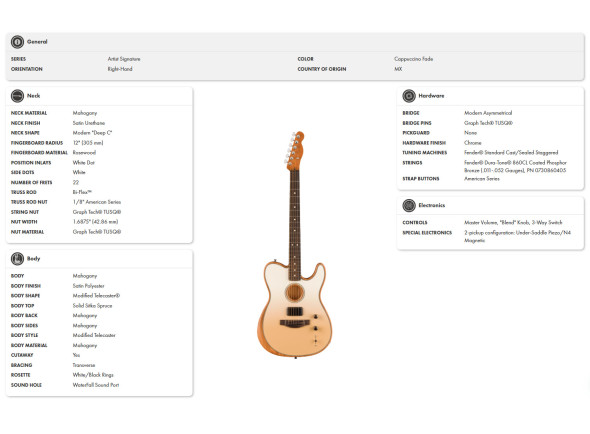This screenshot has width=590, height=434.
Task: Click the 'Rosewood' fingerboard material value
Action: coord(84,153)
